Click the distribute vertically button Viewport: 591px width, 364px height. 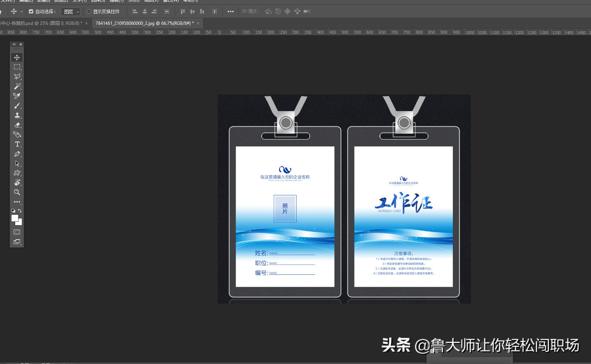(x=167, y=11)
